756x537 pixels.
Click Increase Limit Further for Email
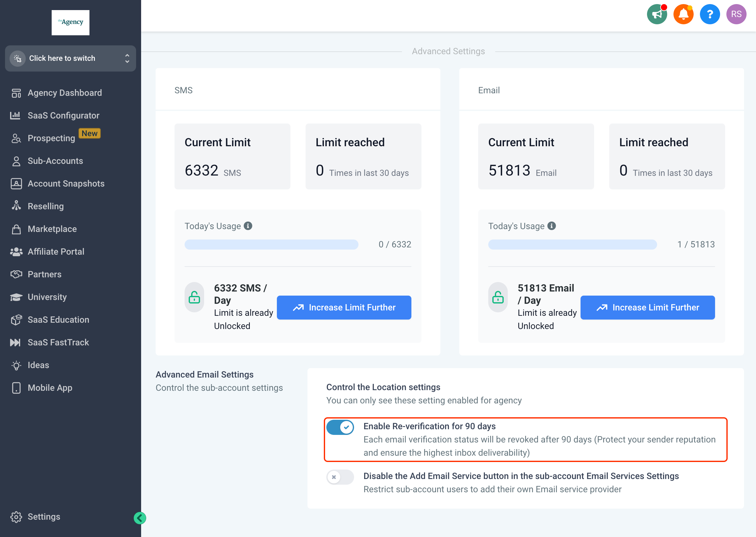click(647, 308)
